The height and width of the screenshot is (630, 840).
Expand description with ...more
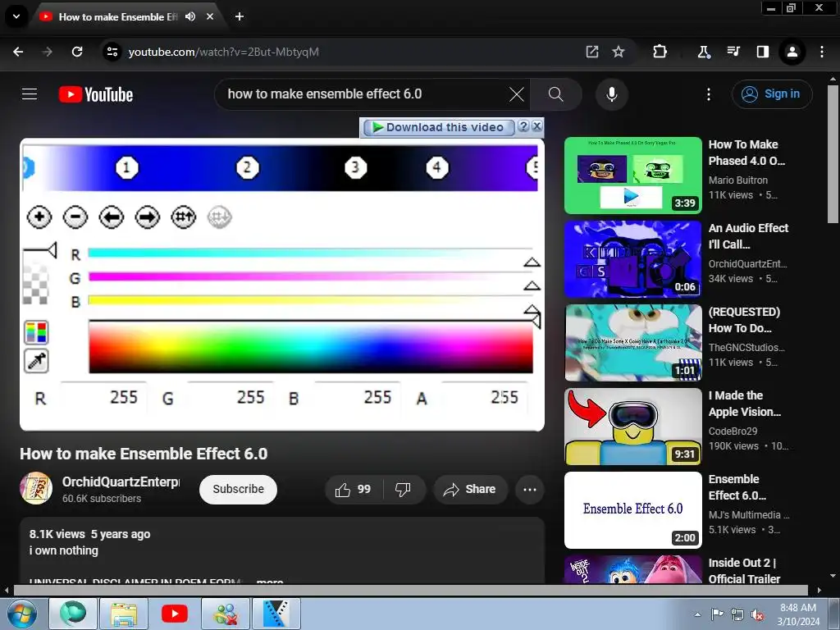point(269,581)
